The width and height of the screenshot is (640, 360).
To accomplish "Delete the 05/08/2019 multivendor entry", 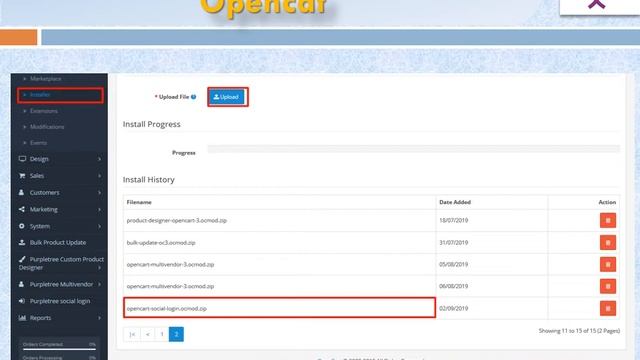I will (608, 264).
